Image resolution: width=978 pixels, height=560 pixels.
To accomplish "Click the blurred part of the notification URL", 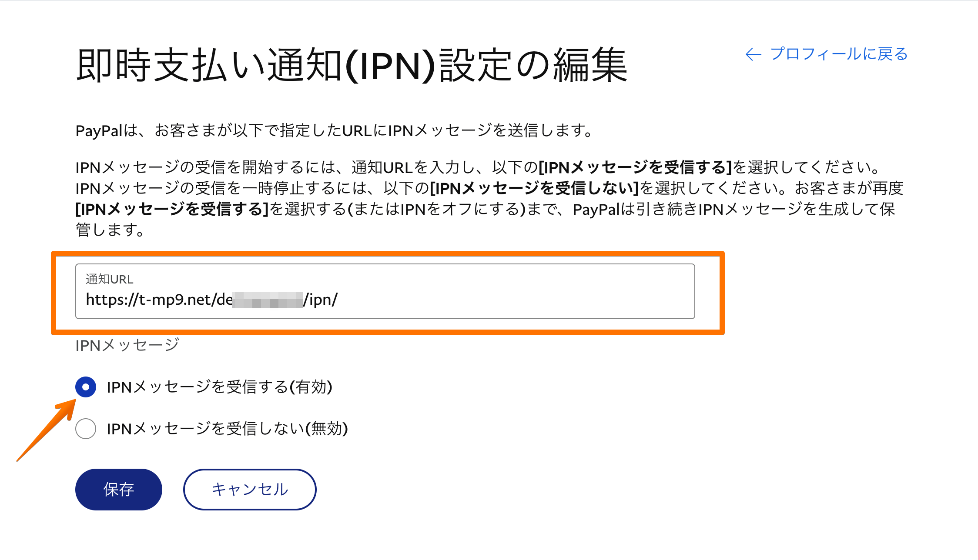I will pos(267,300).
